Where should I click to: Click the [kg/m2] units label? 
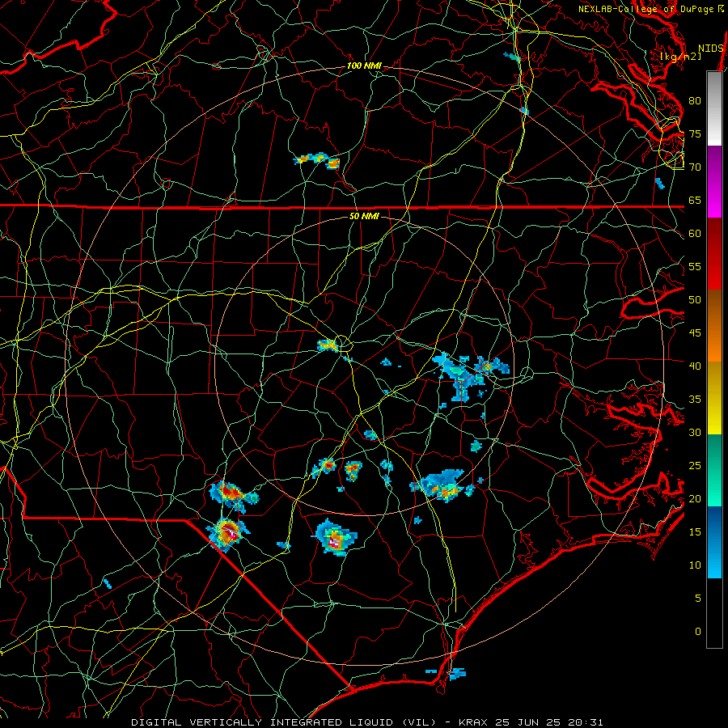680,56
